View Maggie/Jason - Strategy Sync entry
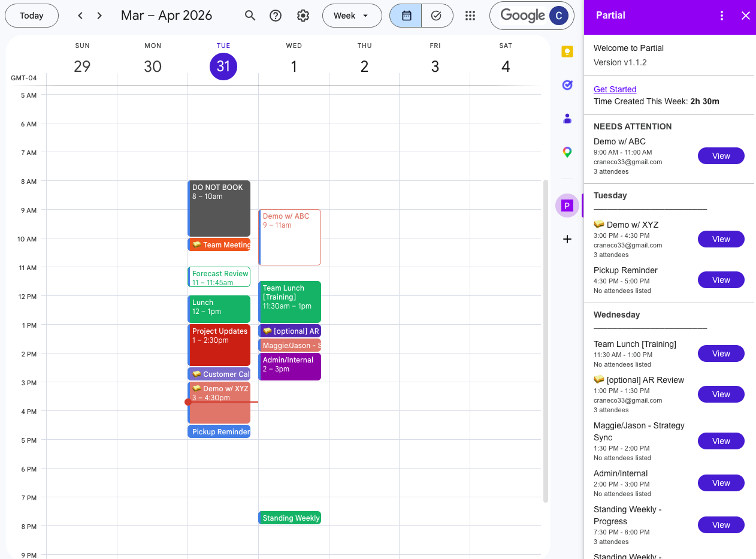Image resolution: width=756 pixels, height=559 pixels. click(721, 441)
